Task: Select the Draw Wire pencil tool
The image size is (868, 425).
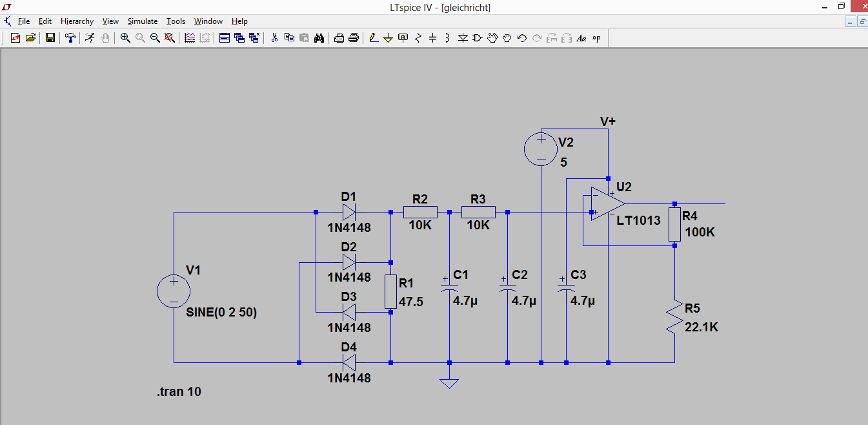Action: [x=374, y=38]
